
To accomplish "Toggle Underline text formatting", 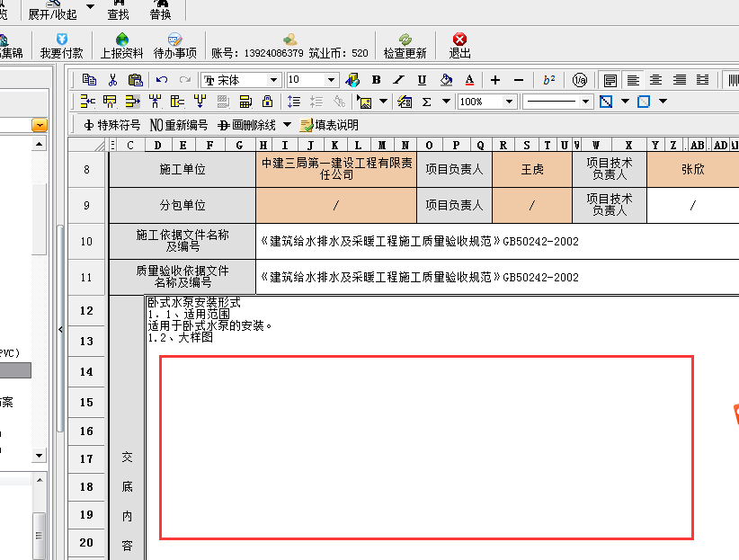I will 423,80.
